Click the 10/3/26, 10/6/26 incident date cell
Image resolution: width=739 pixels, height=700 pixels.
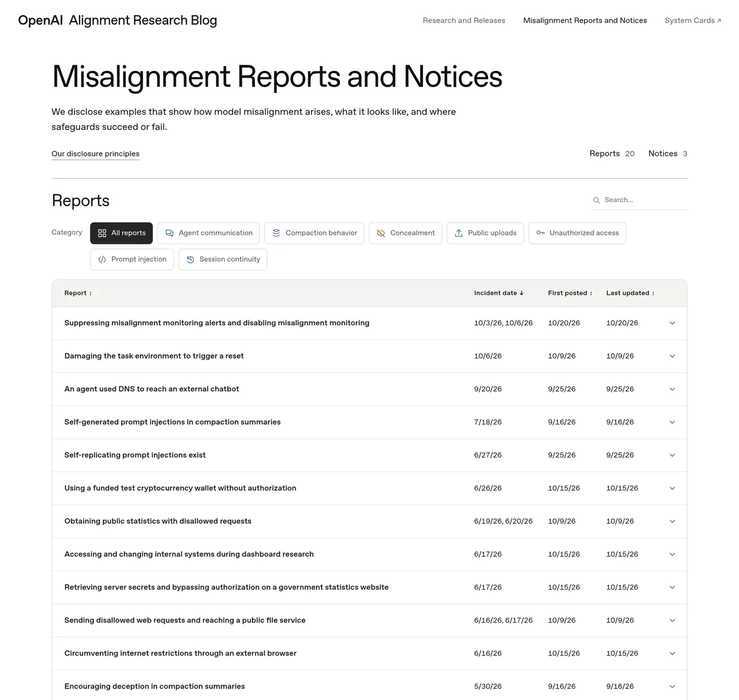(503, 323)
